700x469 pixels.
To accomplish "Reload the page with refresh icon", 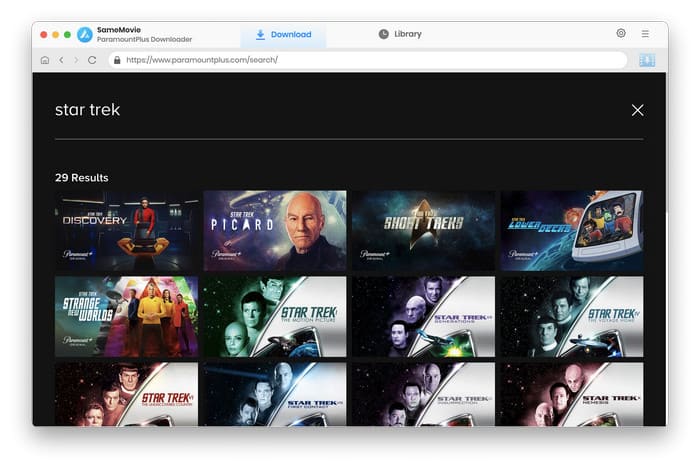I will pyautogui.click(x=92, y=60).
